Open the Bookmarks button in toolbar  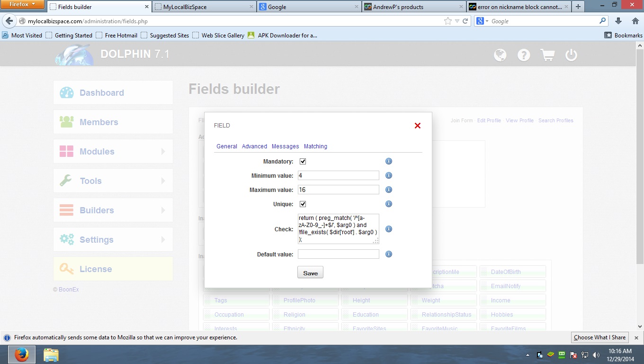tap(624, 35)
